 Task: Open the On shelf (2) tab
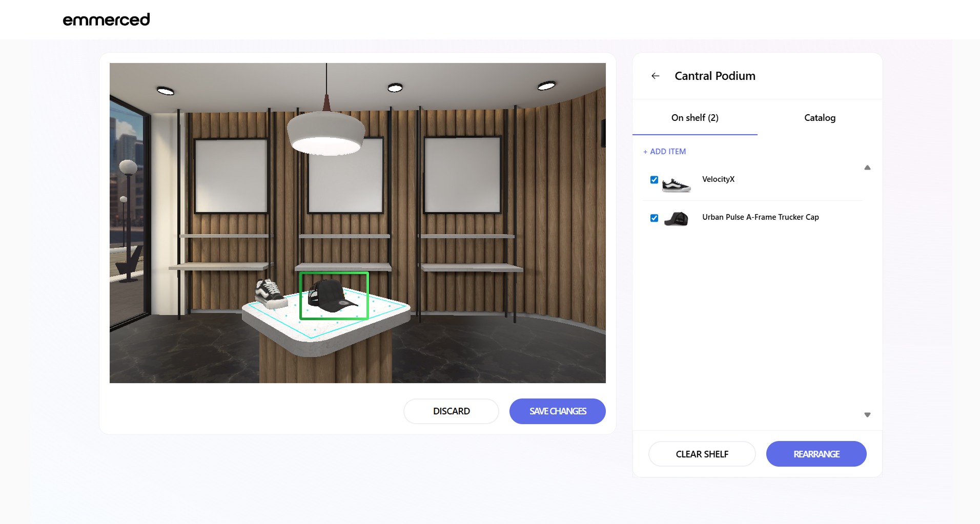[x=695, y=118]
